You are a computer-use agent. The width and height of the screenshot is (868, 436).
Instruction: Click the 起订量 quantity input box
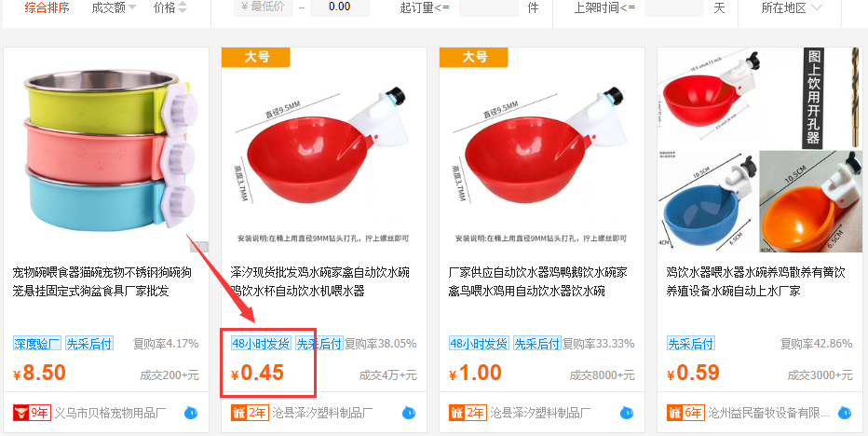point(489,7)
